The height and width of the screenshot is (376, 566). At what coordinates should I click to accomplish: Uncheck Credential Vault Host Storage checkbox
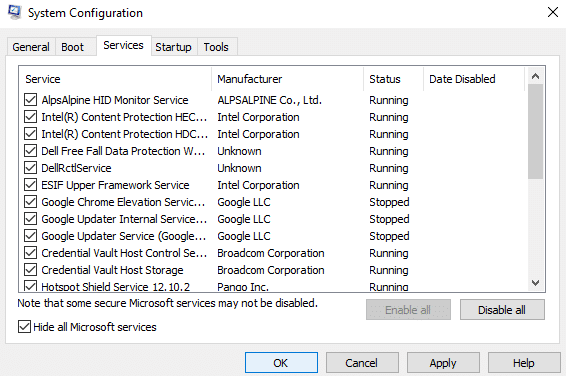click(31, 270)
